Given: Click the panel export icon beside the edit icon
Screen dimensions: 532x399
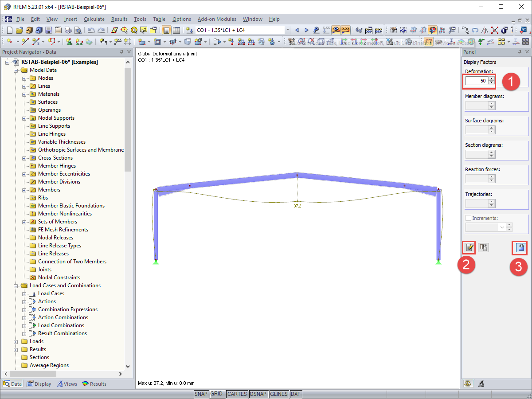Looking at the screenshot, I should (484, 247).
